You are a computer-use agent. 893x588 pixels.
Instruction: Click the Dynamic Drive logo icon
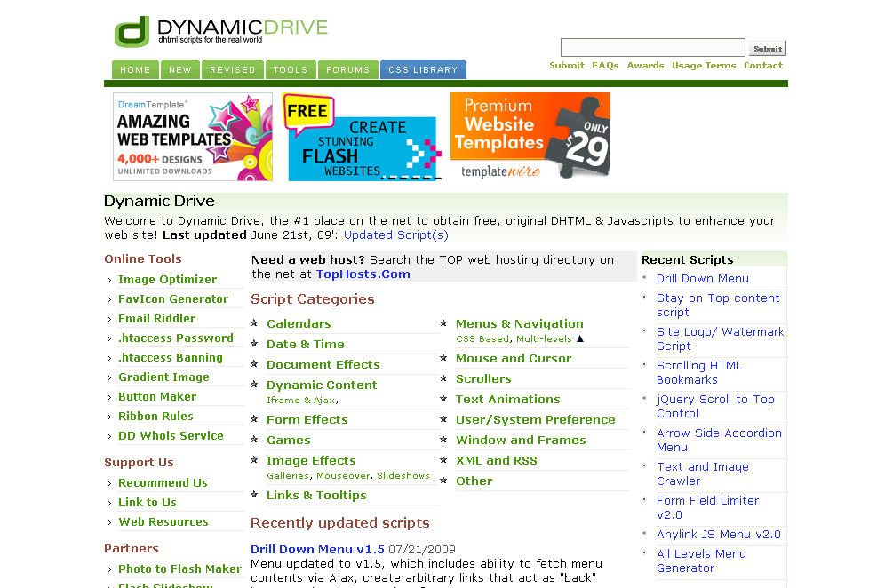pos(132,31)
